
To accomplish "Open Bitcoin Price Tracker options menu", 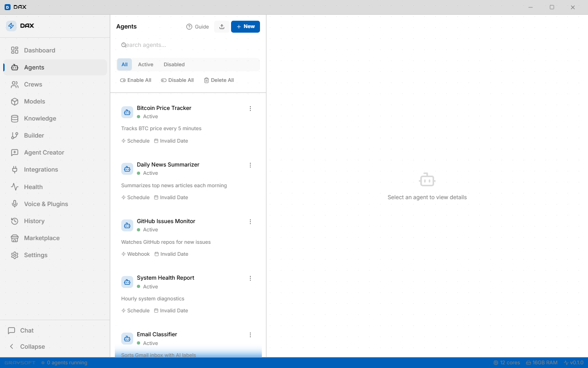I will 250,109.
